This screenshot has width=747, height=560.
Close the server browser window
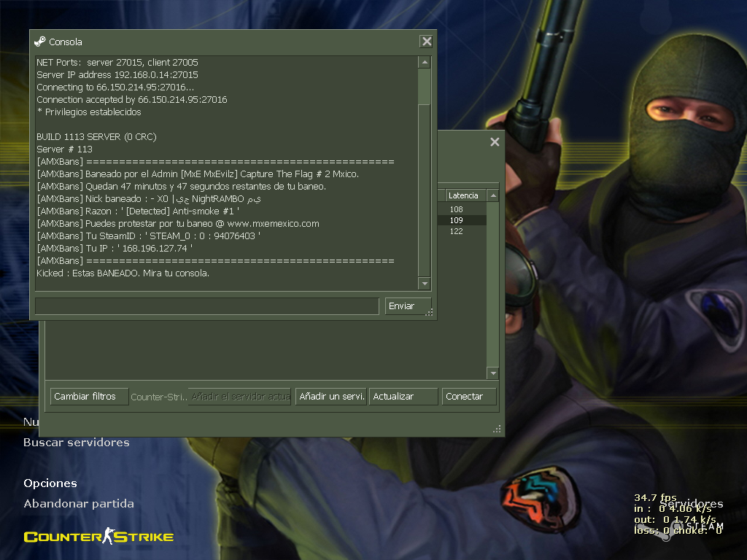pyautogui.click(x=495, y=142)
